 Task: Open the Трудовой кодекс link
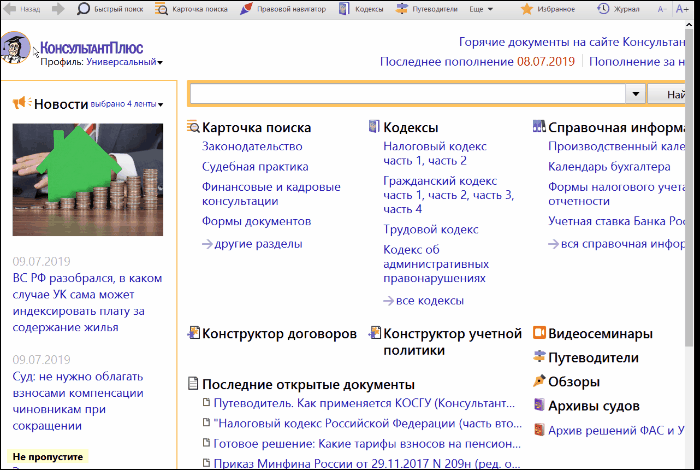[431, 229]
